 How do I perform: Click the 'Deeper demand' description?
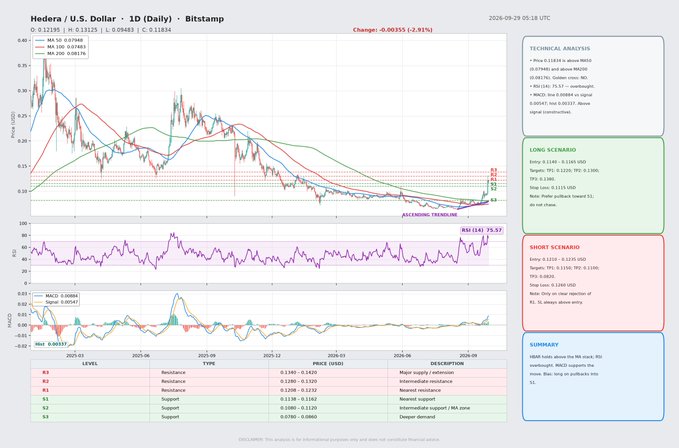coord(415,417)
